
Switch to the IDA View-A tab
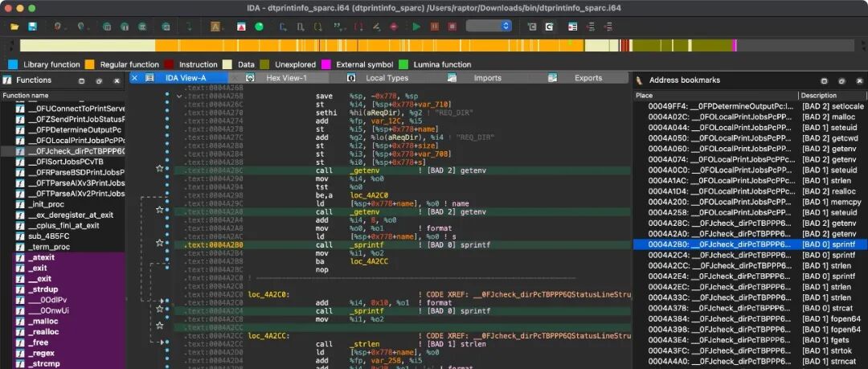(186, 78)
